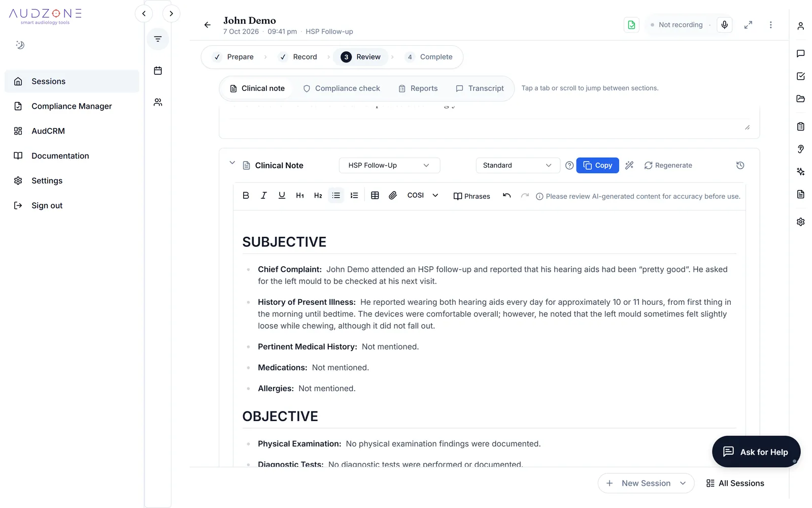
Task: Open the right sidebar clipboard icon
Action: coord(800,126)
